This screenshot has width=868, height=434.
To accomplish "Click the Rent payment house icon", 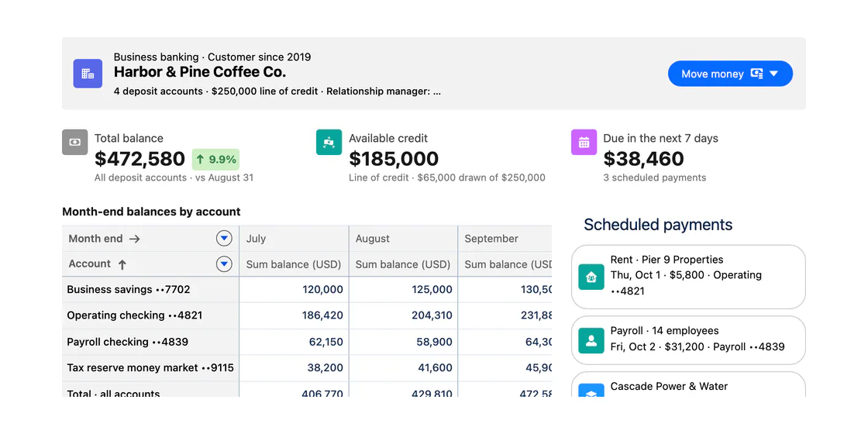I will click(x=591, y=277).
